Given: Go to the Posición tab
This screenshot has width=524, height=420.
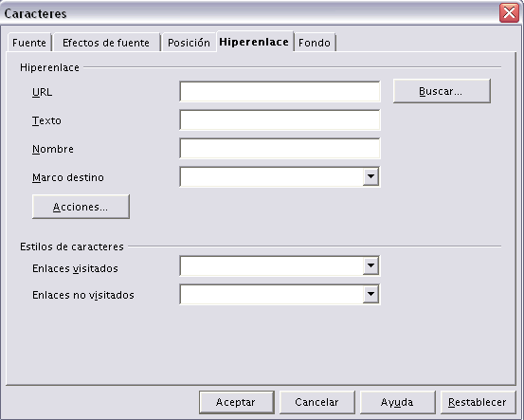Looking at the screenshot, I should coord(189,43).
